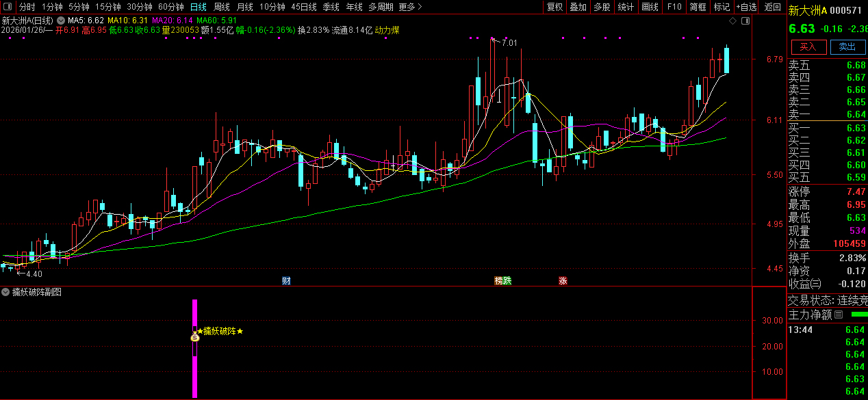
Task: Toggle the left sidebar panel icon
Action: (9, 7)
